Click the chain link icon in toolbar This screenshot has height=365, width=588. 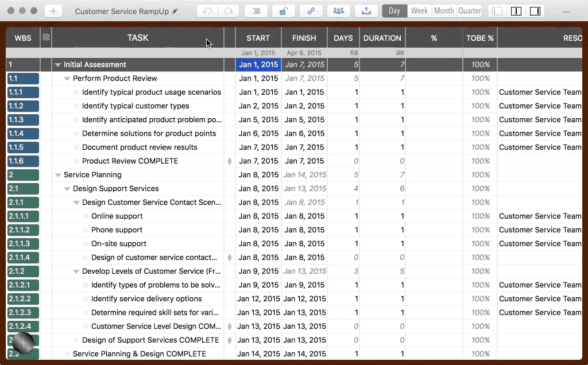coord(311,11)
